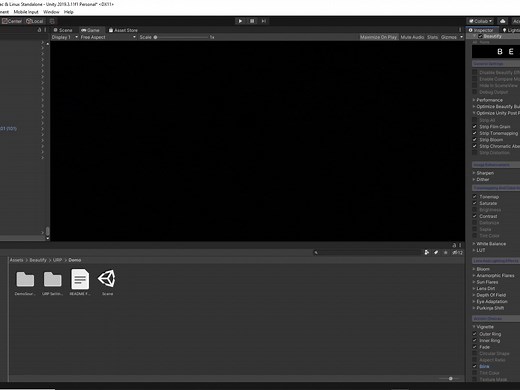Switch to the Lighting tab

click(x=511, y=30)
